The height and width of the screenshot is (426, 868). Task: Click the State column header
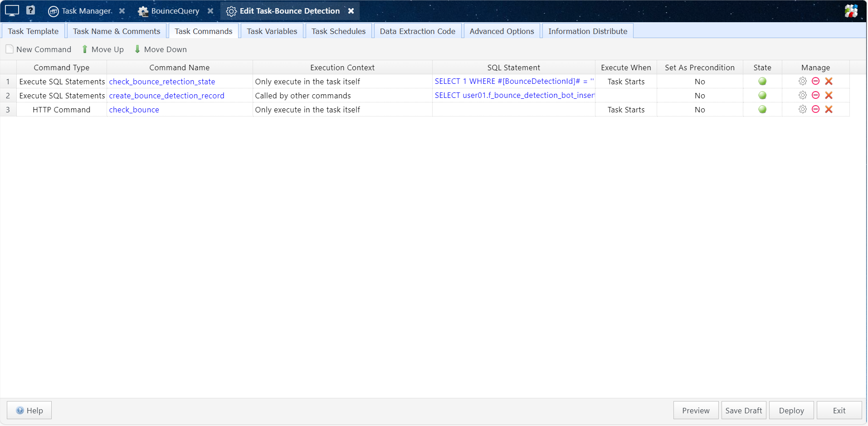click(762, 68)
